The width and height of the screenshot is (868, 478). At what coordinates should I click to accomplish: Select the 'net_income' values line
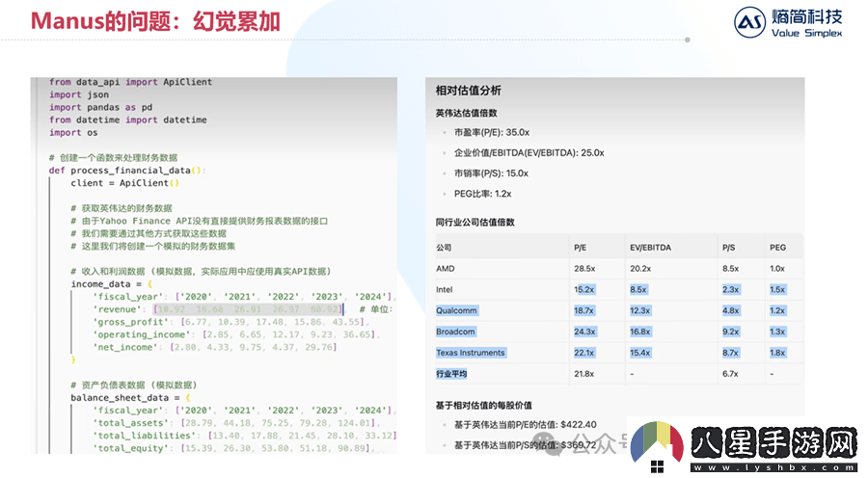pyautogui.click(x=214, y=348)
